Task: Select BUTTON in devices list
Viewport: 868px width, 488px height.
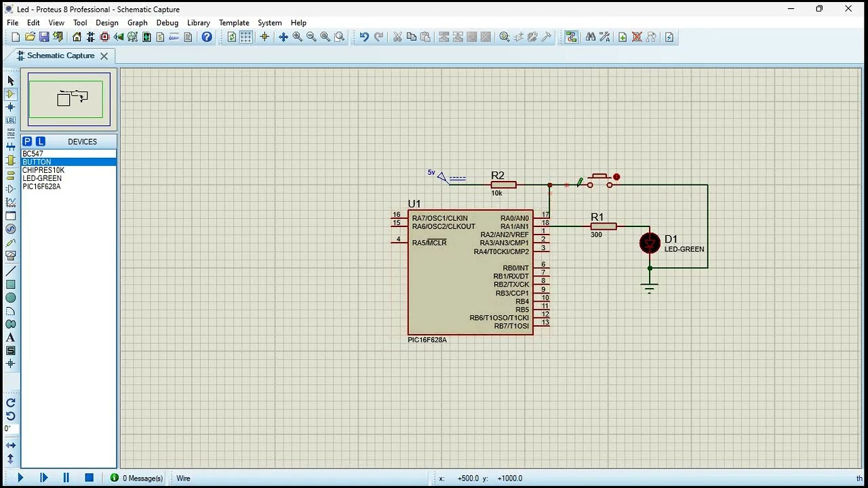Action: click(x=68, y=162)
